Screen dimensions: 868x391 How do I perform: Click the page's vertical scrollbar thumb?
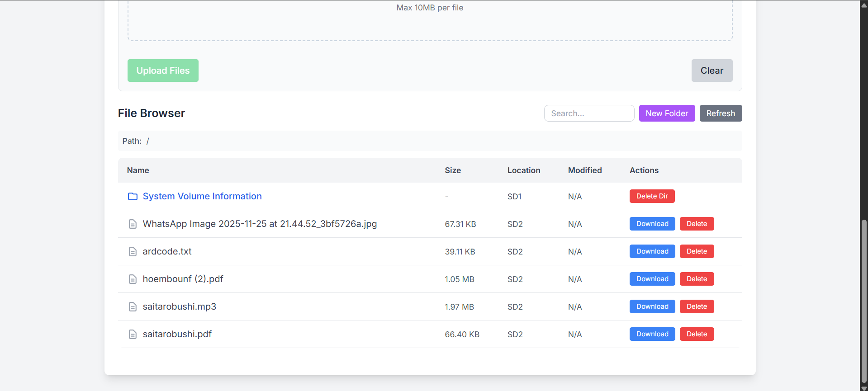(864, 301)
